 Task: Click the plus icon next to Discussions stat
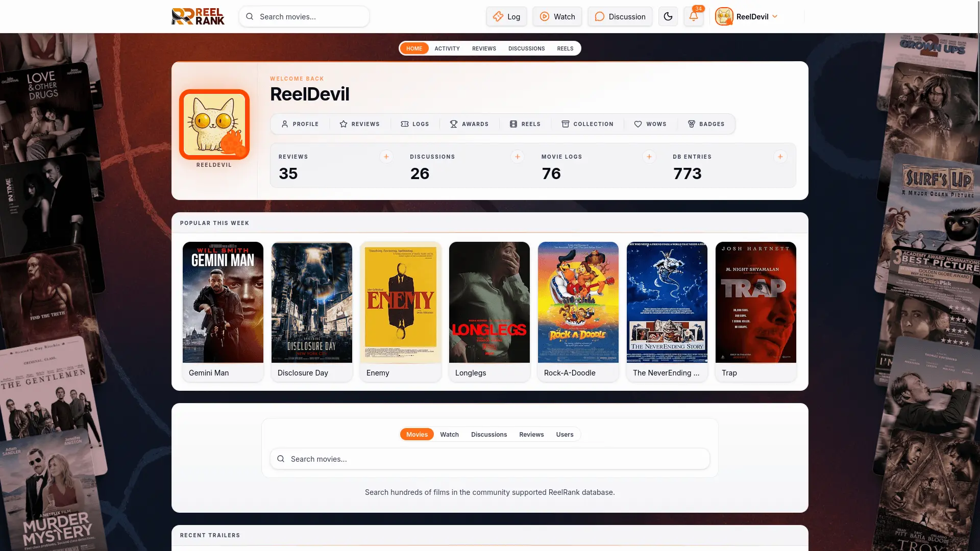(x=518, y=157)
